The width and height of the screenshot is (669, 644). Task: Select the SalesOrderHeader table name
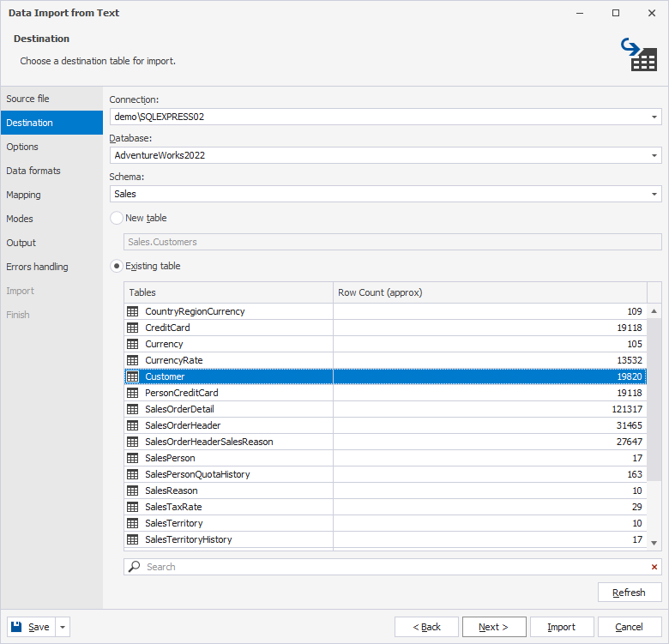(183, 425)
